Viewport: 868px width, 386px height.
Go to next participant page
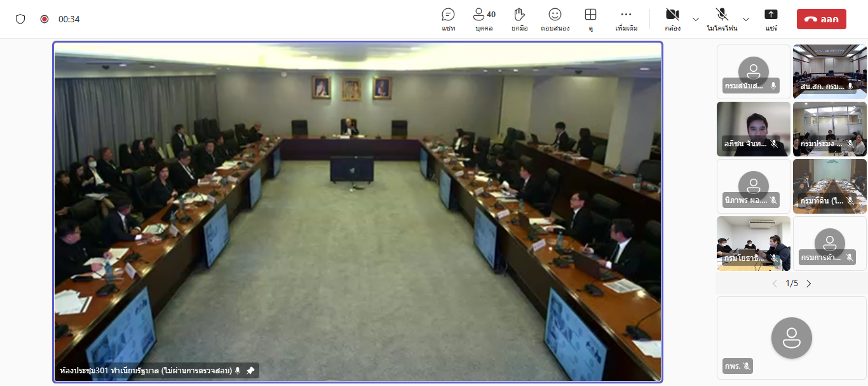809,284
